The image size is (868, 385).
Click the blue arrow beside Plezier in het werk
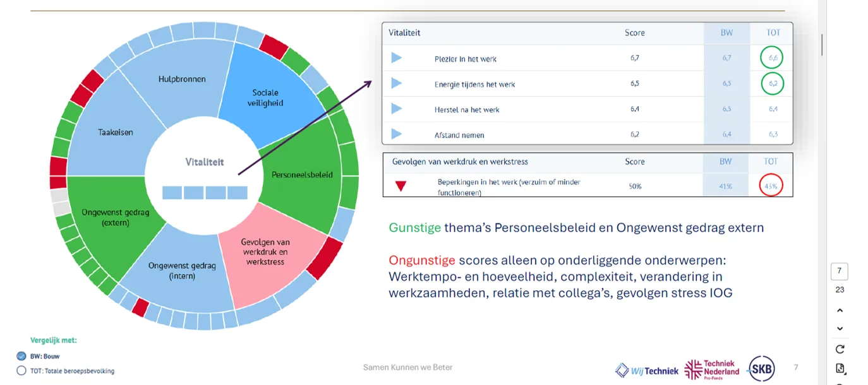click(x=396, y=58)
